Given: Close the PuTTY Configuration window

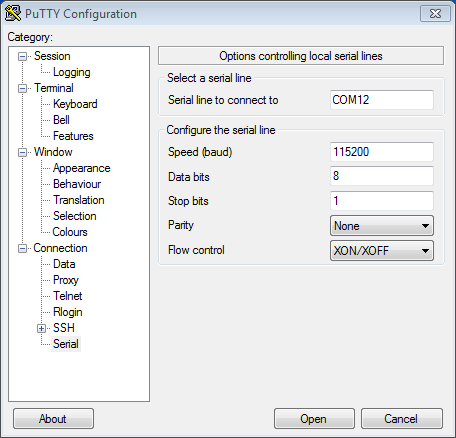Looking at the screenshot, I should click(435, 14).
